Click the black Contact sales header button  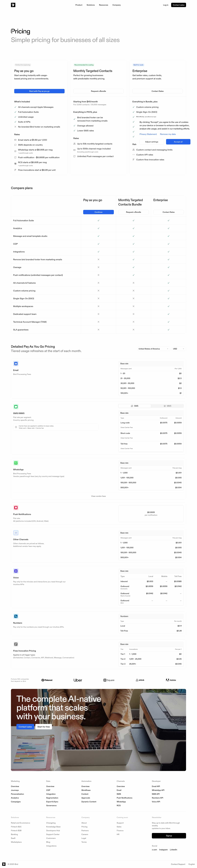[x=179, y=5]
